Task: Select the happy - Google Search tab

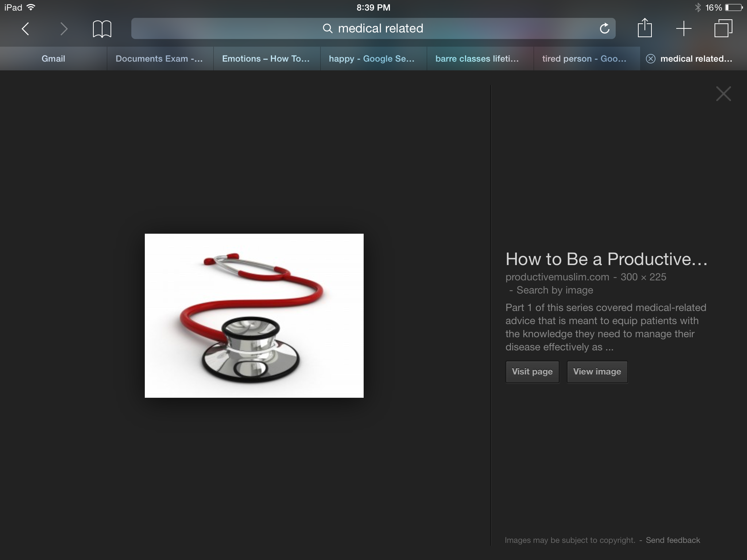Action: pos(372,59)
